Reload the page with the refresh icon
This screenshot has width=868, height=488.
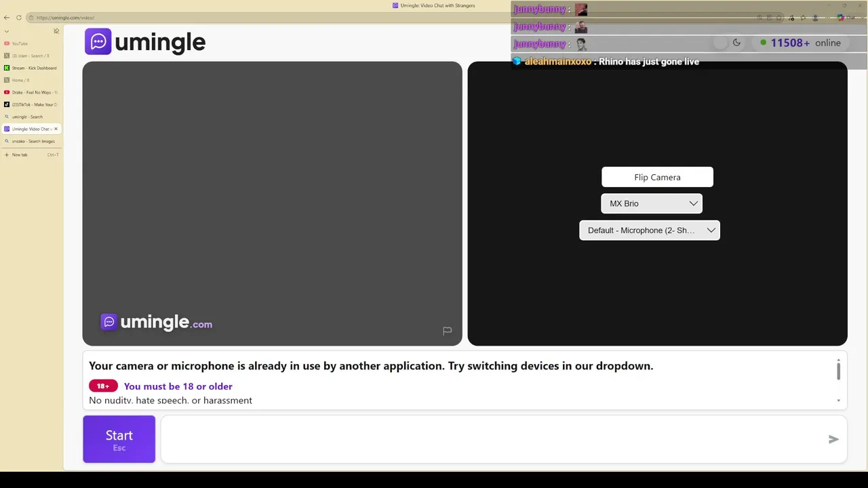19,18
